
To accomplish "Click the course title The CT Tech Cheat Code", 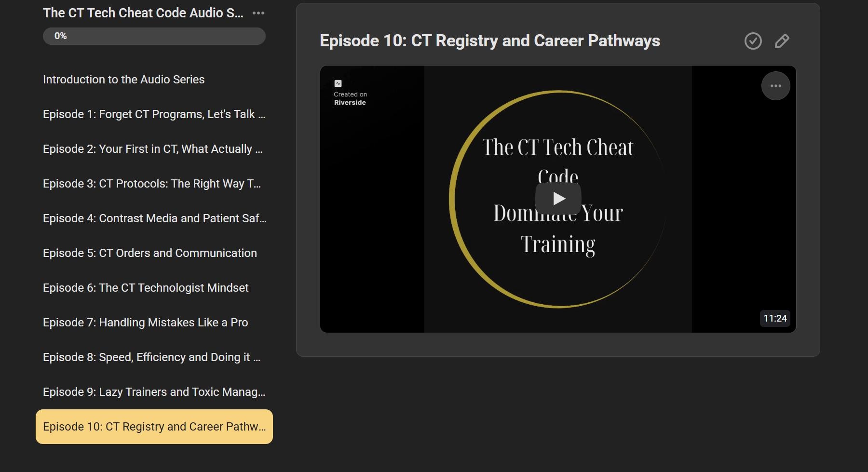I will [143, 13].
